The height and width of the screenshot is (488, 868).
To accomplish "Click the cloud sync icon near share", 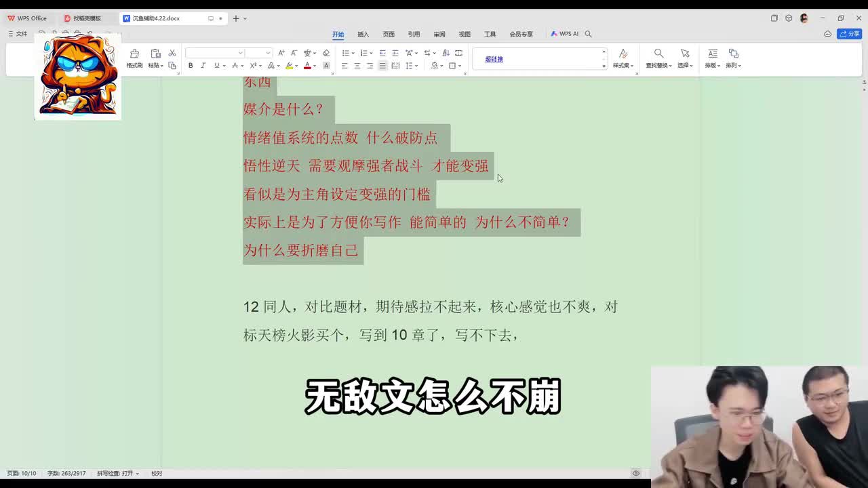I will pyautogui.click(x=827, y=34).
